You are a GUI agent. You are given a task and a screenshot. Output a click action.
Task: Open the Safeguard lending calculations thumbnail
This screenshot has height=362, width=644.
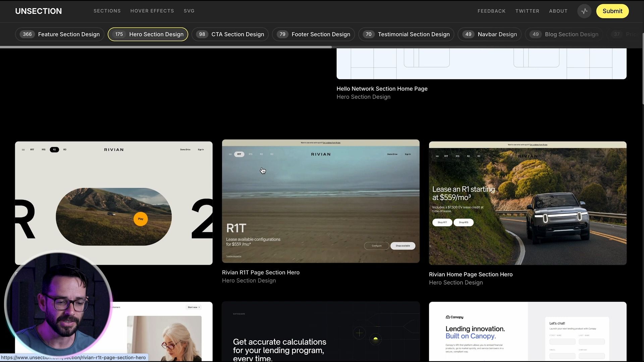tap(321, 331)
